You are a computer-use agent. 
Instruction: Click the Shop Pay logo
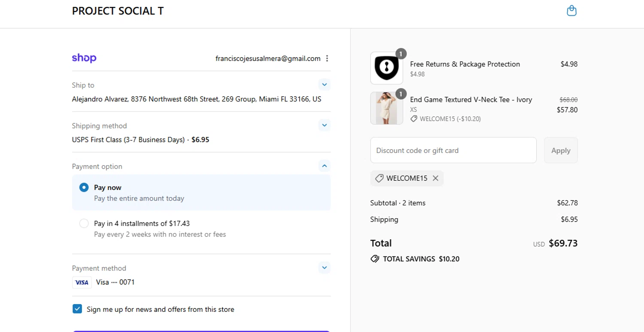pyautogui.click(x=84, y=58)
